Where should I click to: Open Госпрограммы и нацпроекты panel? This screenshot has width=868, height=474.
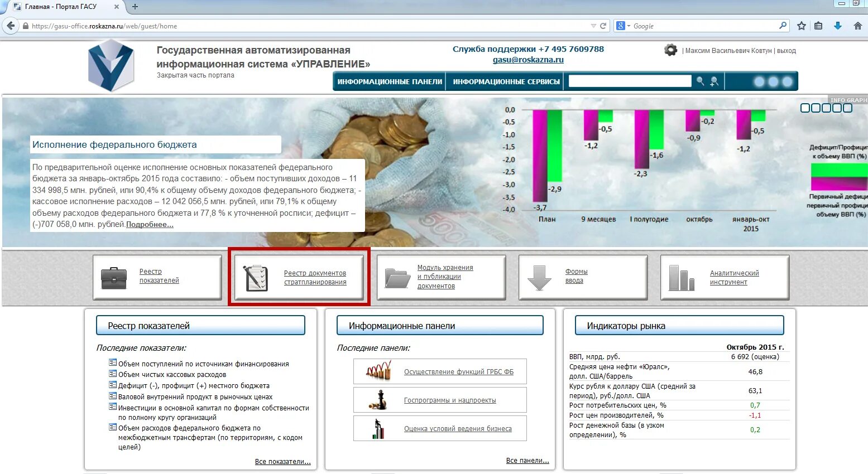point(450,400)
